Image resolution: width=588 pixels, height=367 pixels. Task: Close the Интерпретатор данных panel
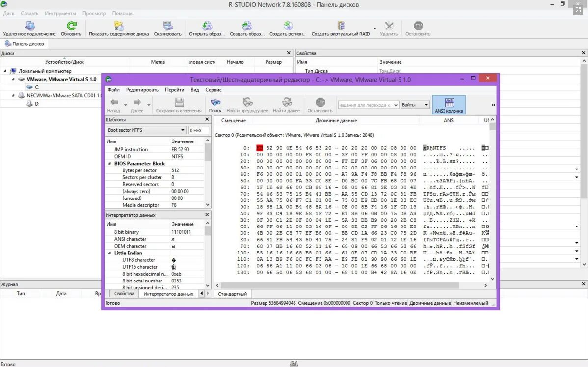pos(207,215)
